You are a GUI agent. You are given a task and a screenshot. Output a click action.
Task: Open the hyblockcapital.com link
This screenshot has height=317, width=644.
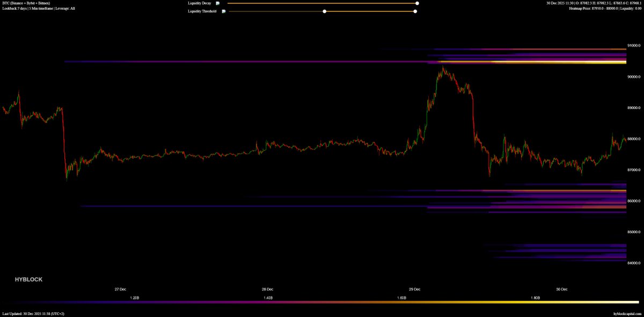point(627,313)
